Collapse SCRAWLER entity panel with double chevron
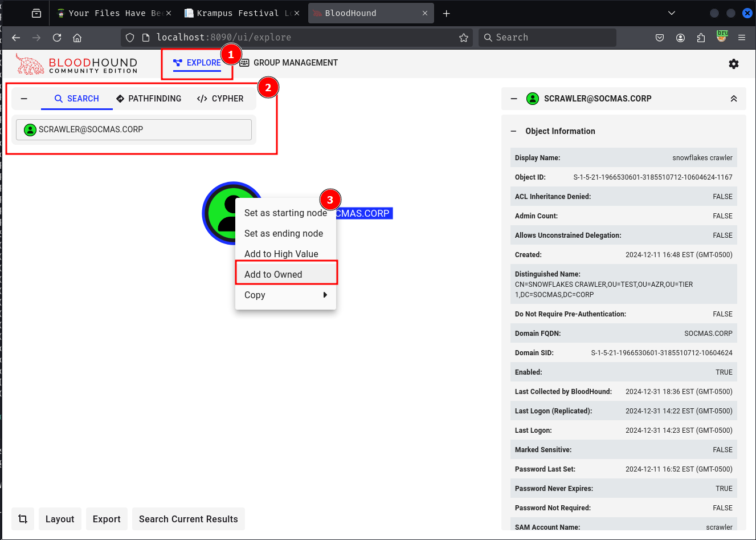This screenshot has width=756, height=540. pos(734,99)
